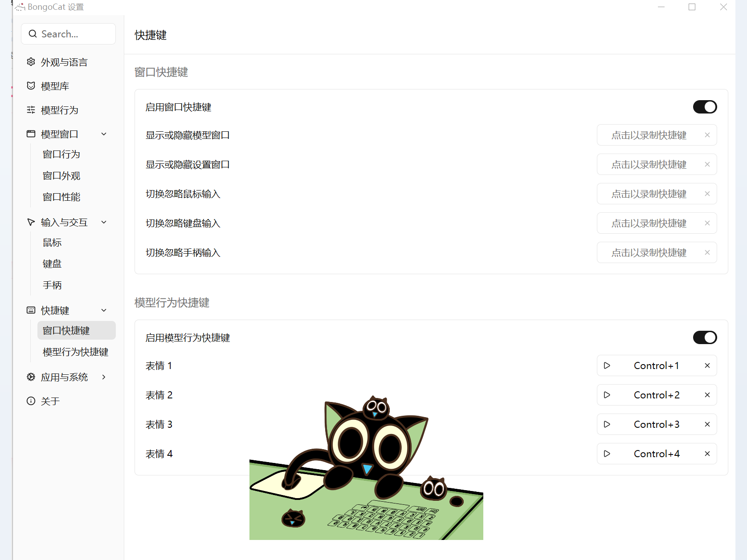Click the Bongo Cat model overlay
This screenshot has height=560, width=747.
[366, 467]
